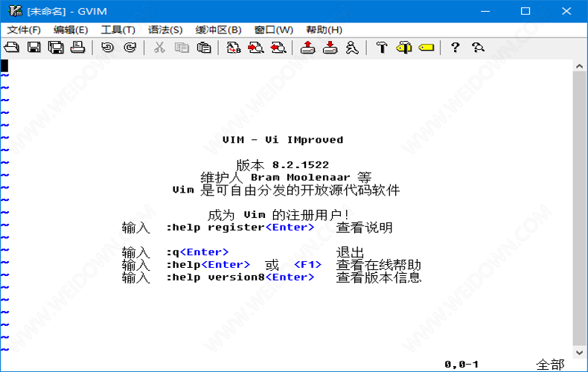Click the Load session icon

pyautogui.click(x=308, y=48)
